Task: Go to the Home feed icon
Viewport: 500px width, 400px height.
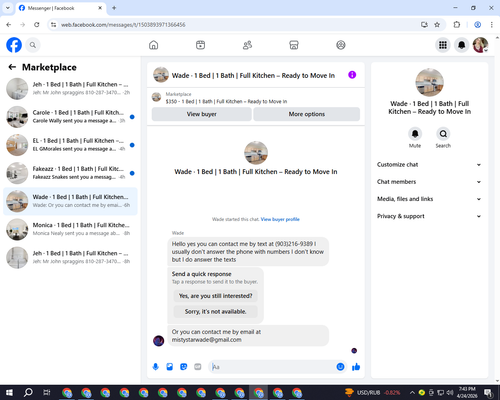Action: [154, 45]
